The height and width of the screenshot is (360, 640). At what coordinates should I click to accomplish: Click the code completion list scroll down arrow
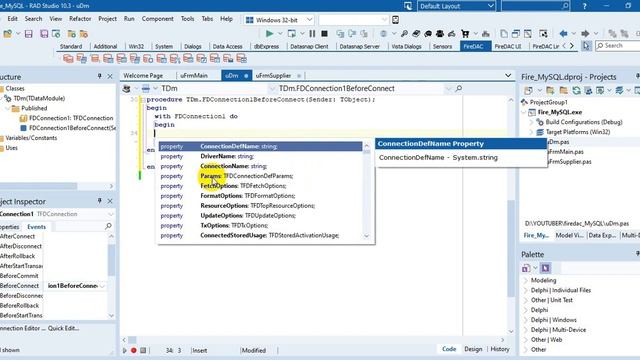[366, 236]
